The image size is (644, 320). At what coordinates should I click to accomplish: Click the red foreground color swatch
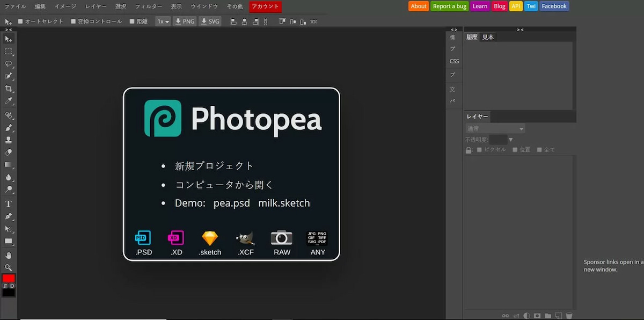(9, 278)
